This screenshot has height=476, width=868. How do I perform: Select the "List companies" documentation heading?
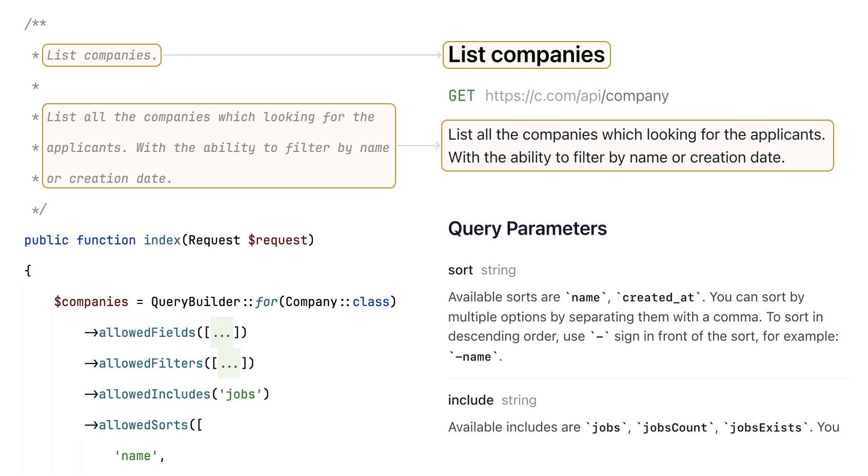click(x=526, y=55)
